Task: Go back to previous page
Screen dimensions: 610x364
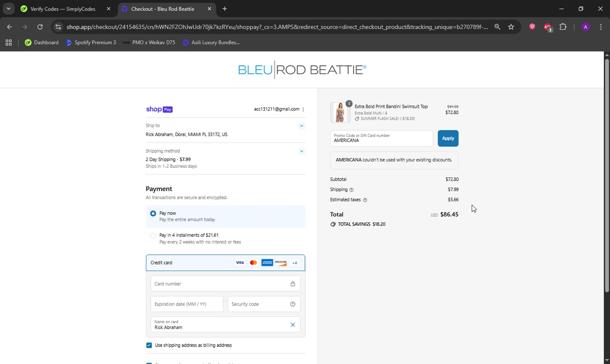Action: pyautogui.click(x=10, y=27)
